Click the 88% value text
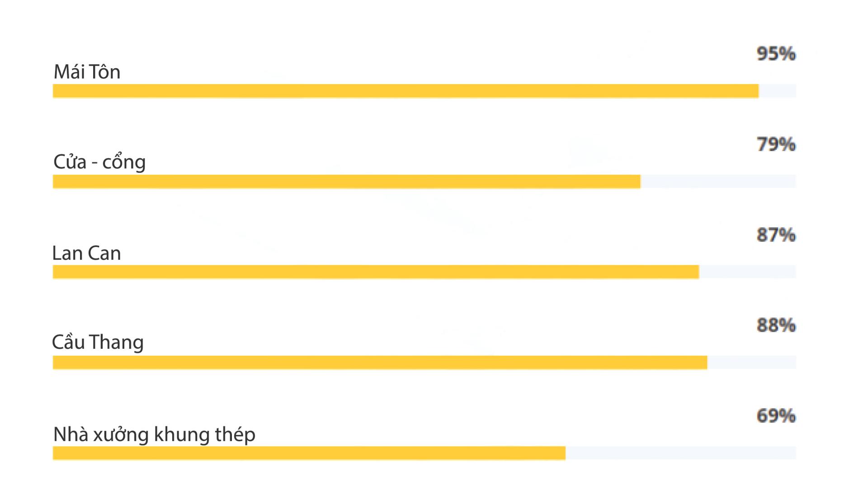868x490 pixels. point(776,325)
